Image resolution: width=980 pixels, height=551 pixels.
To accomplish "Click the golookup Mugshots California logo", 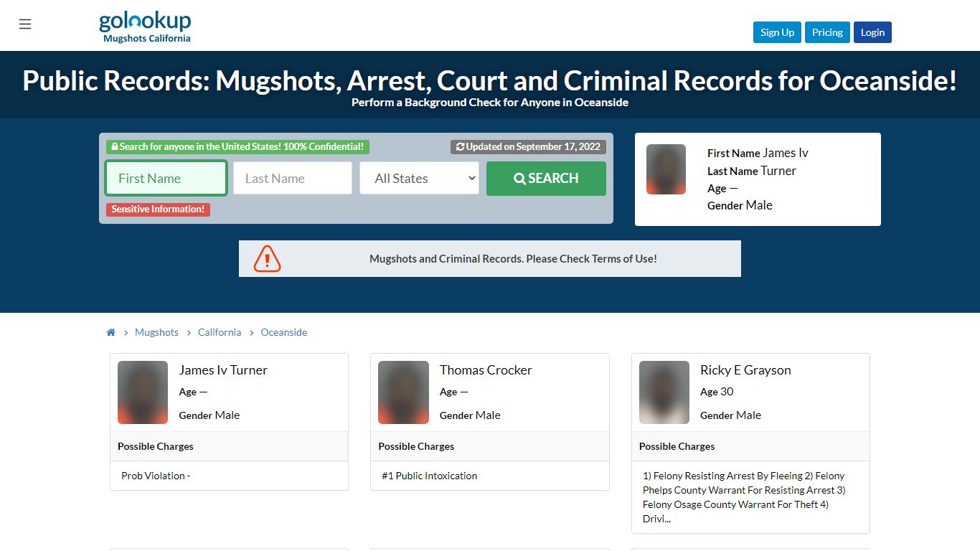I will click(145, 27).
